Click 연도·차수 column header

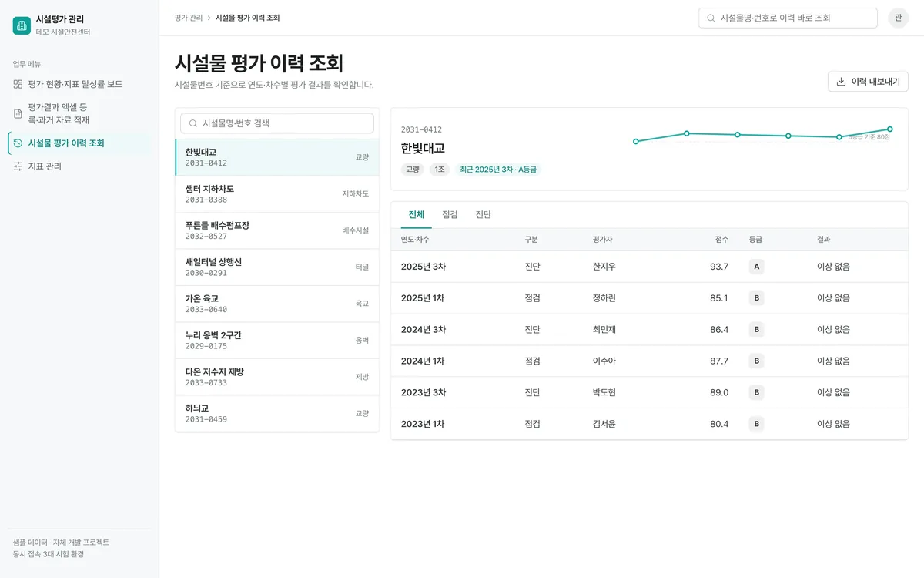point(415,240)
